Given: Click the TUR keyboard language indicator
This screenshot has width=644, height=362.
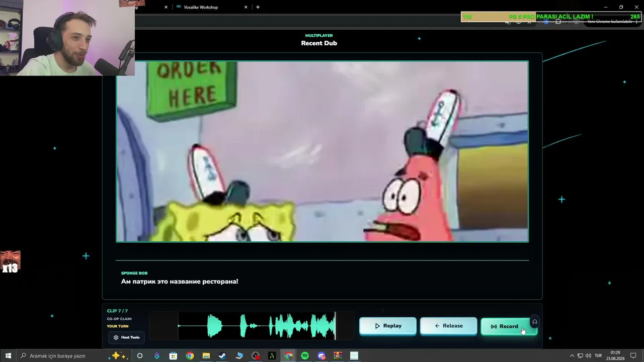Looking at the screenshot, I should pos(598,355).
